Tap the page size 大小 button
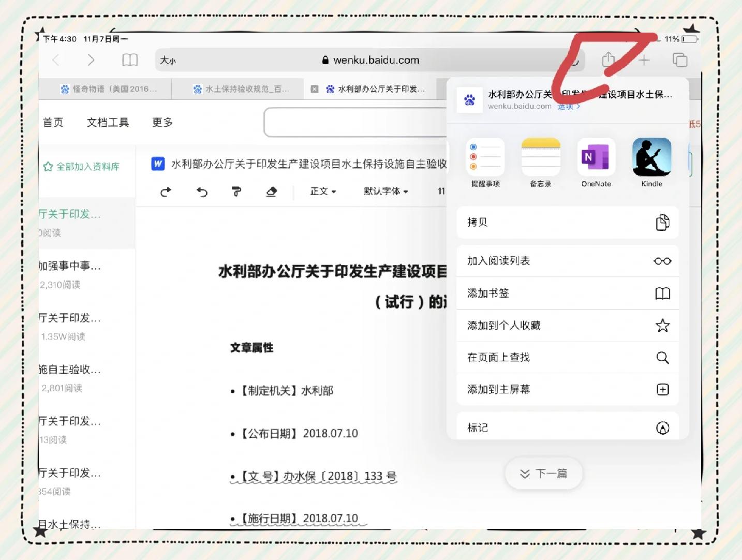Image resolution: width=742 pixels, height=560 pixels. click(168, 60)
